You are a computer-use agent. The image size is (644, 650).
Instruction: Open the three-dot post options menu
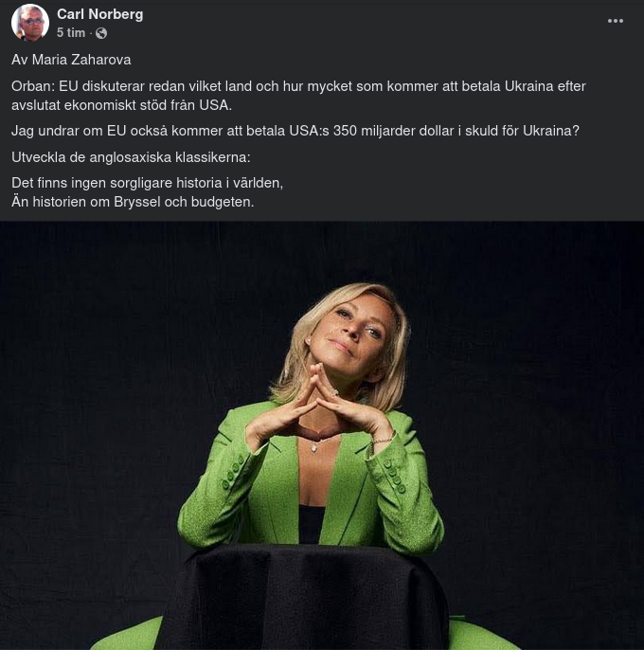(616, 21)
